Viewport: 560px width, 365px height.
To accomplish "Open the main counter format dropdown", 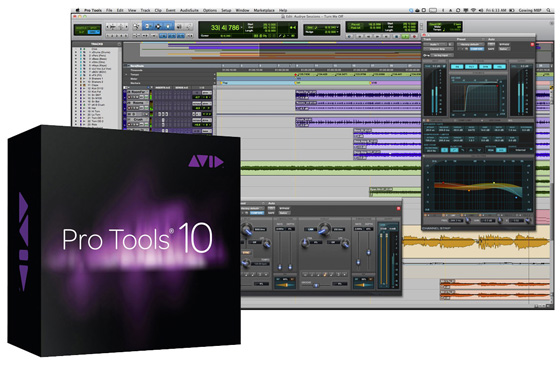I will pyautogui.click(x=241, y=27).
